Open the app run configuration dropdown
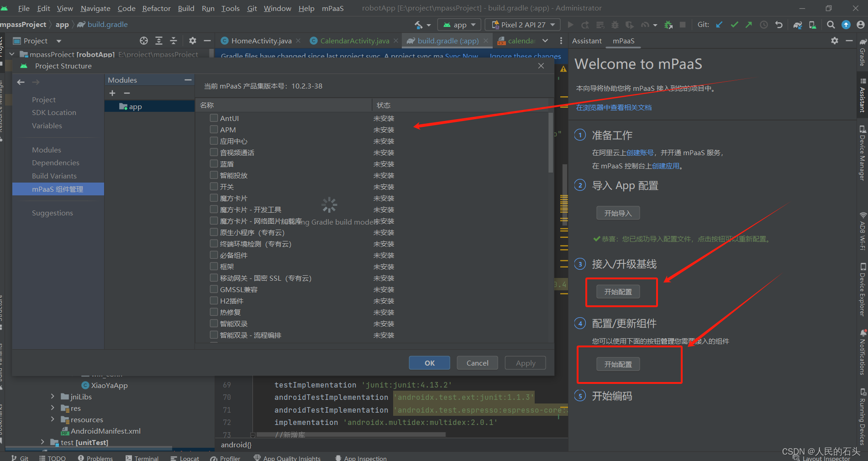 (x=458, y=24)
